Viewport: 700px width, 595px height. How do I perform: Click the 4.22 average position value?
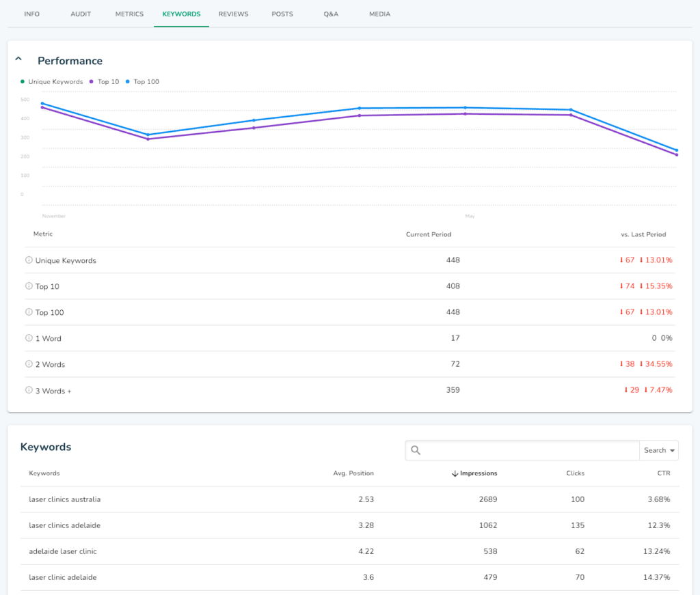[x=366, y=551]
